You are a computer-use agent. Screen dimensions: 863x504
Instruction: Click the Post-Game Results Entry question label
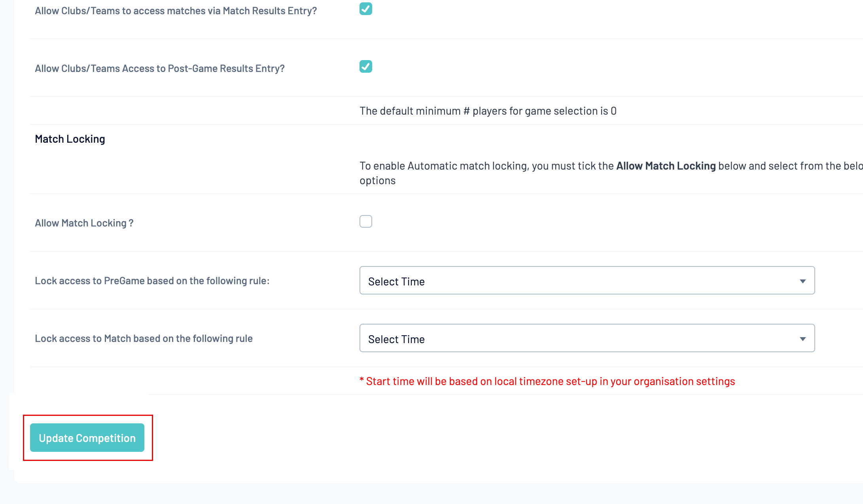pos(159,68)
